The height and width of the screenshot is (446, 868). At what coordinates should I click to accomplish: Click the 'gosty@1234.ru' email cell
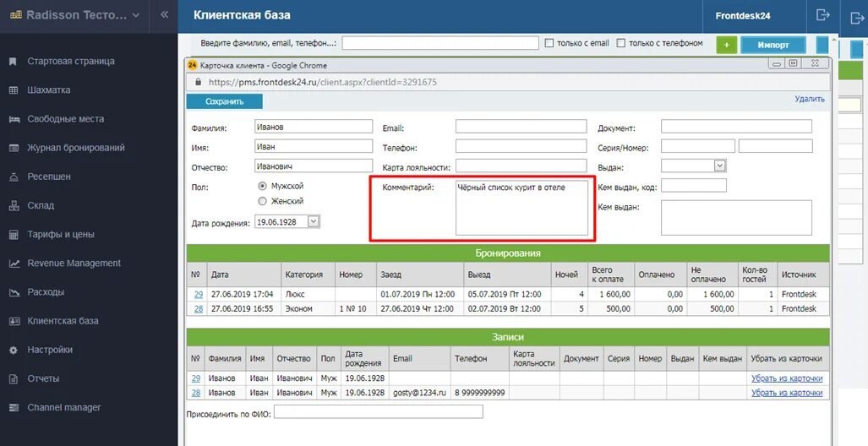tap(419, 393)
